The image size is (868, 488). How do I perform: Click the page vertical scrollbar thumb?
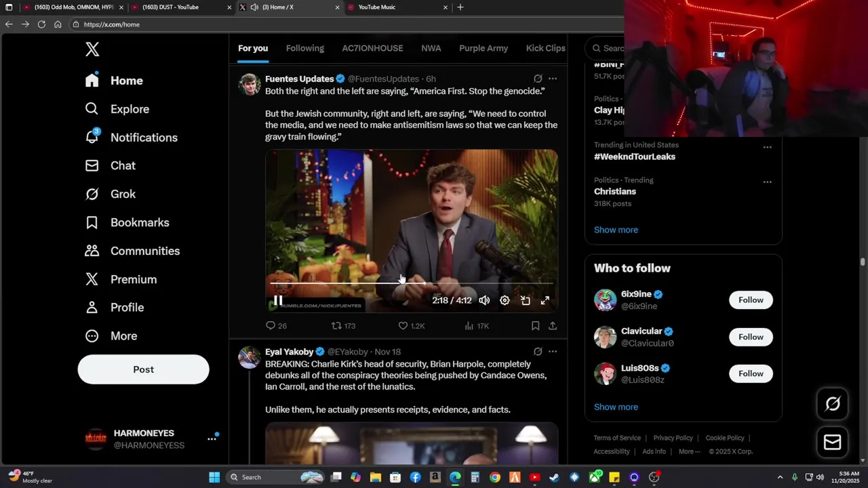(863, 262)
